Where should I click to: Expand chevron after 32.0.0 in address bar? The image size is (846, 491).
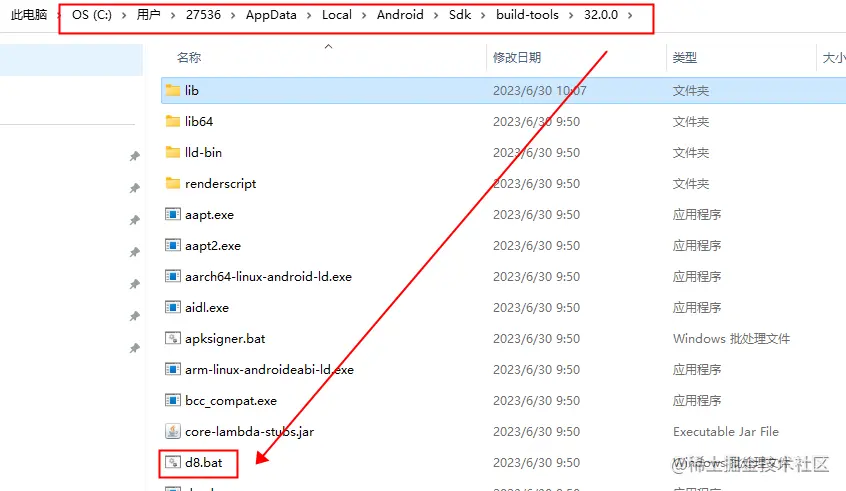pos(630,15)
